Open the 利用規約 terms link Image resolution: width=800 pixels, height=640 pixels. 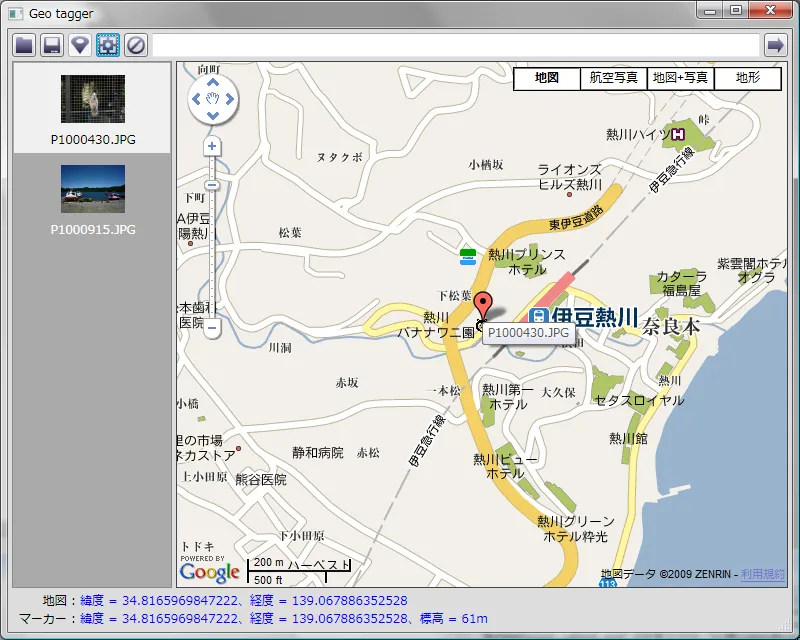[764, 575]
